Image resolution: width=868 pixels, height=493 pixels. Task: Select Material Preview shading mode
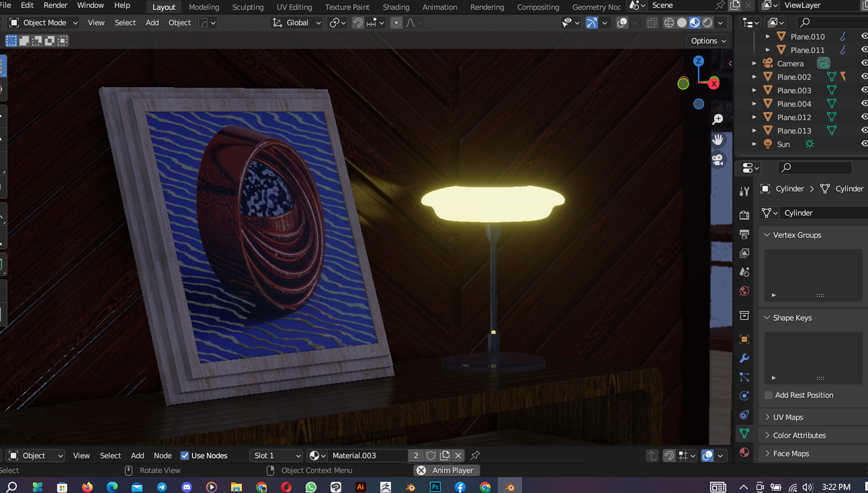[695, 23]
